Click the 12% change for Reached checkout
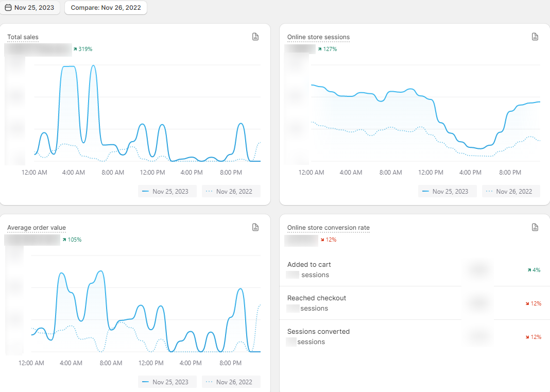Image resolution: width=550 pixels, height=392 pixels. coord(533,303)
